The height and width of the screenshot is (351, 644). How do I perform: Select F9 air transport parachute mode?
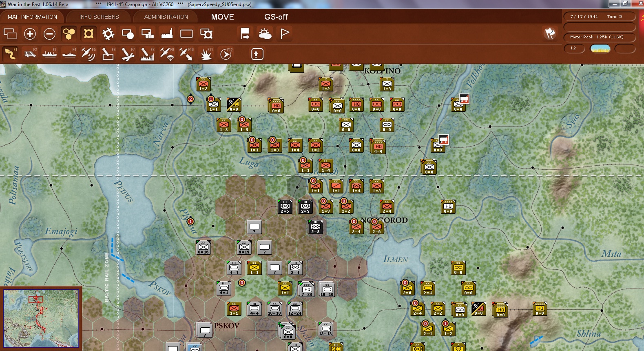[167, 54]
